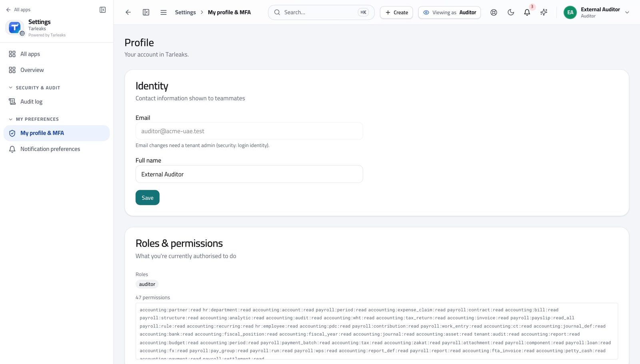Focus the Full name input field
This screenshot has height=364, width=640.
(x=249, y=174)
